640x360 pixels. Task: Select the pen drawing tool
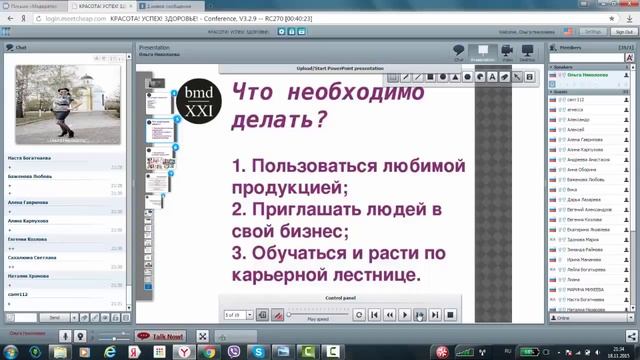pyautogui.click(x=405, y=77)
